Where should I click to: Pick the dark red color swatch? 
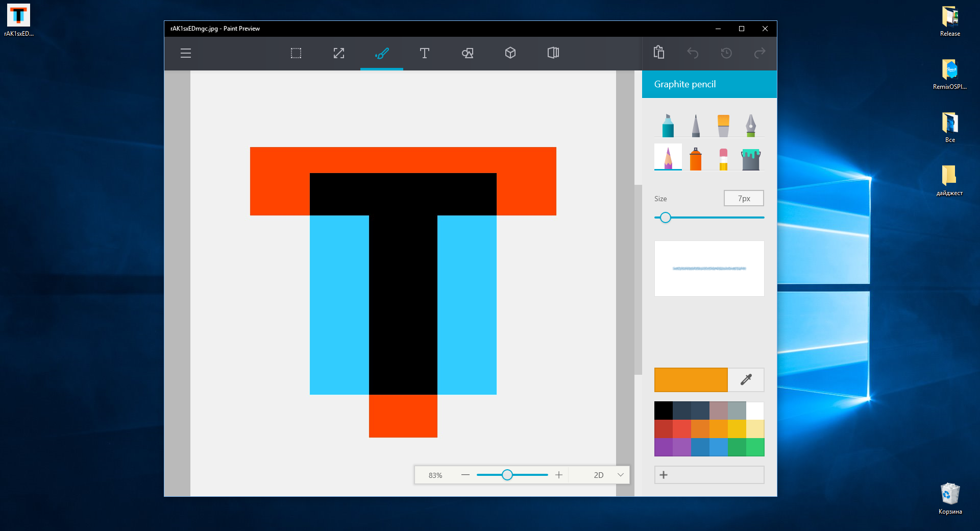click(664, 429)
